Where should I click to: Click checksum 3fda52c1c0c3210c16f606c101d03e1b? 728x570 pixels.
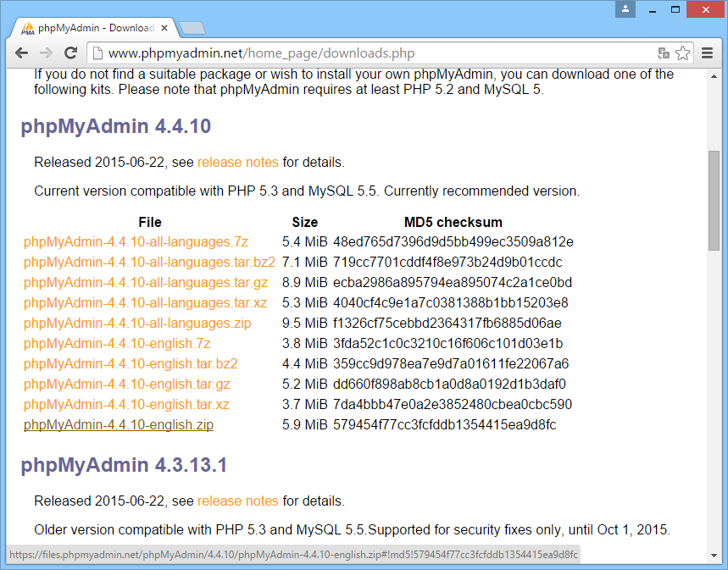click(x=448, y=344)
